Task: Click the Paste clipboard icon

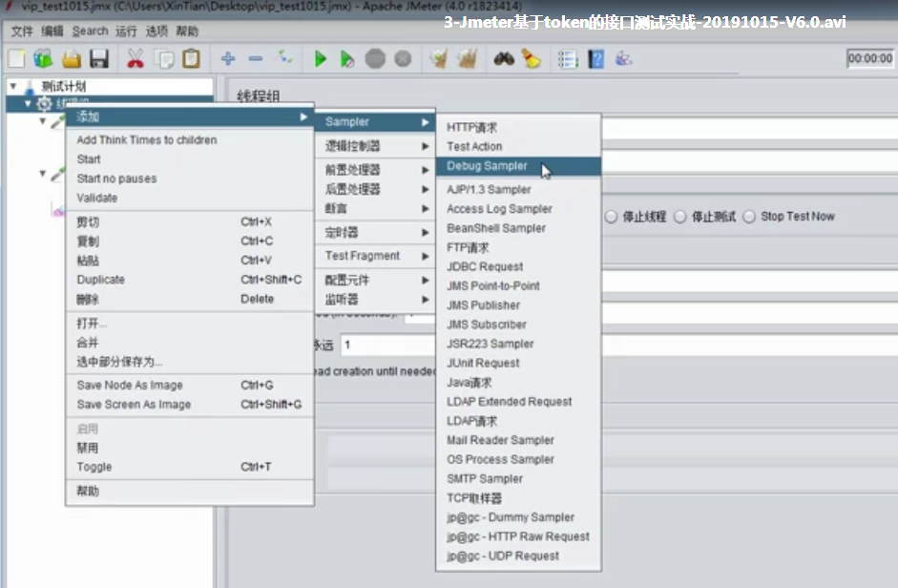Action: pos(191,58)
